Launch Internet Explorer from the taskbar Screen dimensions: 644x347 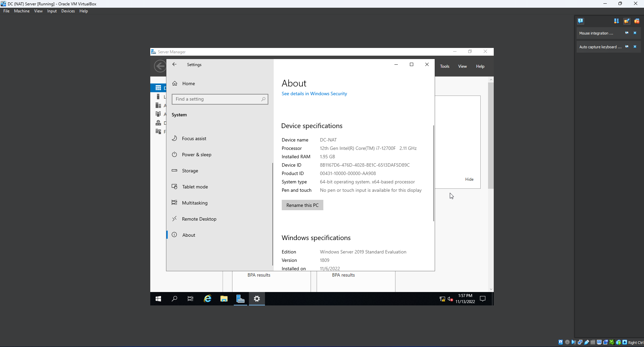(208, 299)
